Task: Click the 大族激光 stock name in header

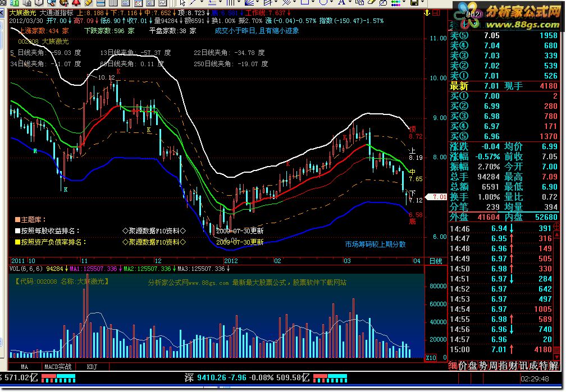Action: coord(22,13)
